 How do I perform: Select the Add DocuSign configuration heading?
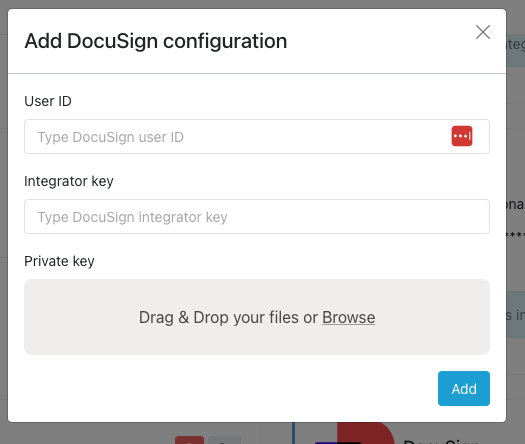click(156, 41)
